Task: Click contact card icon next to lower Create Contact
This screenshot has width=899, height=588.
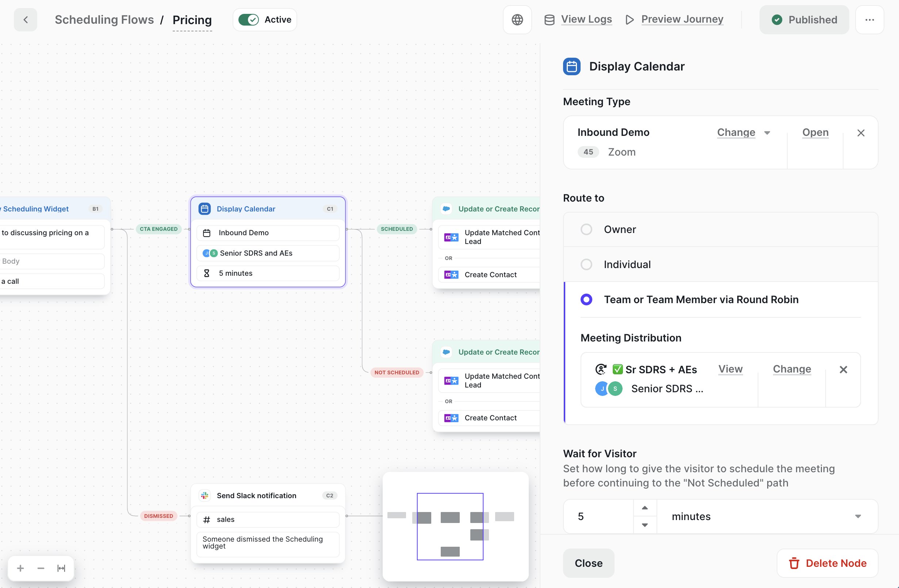Action: (x=451, y=418)
